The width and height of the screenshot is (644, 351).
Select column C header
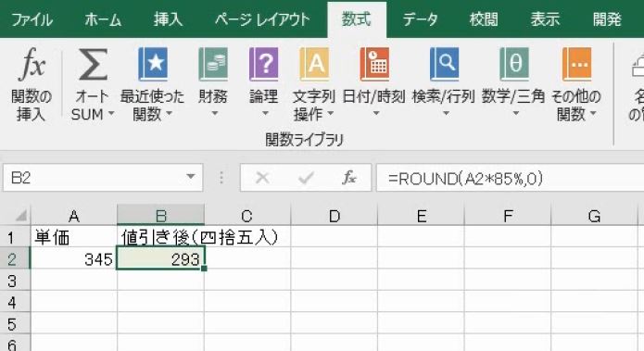(x=247, y=216)
